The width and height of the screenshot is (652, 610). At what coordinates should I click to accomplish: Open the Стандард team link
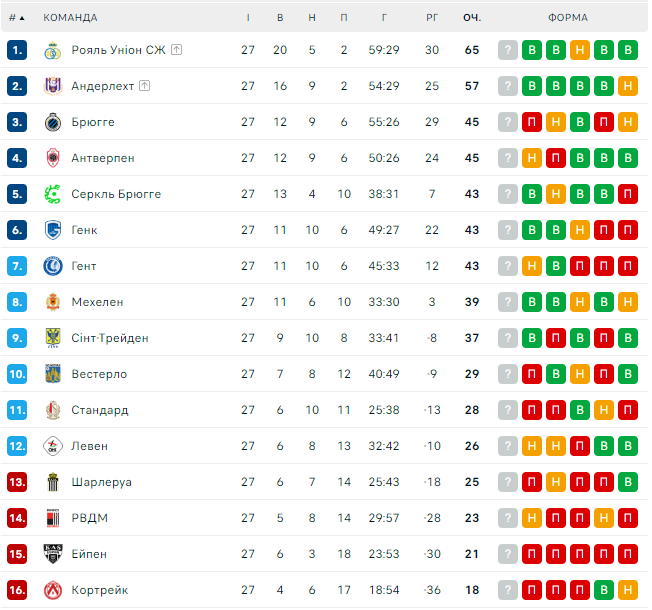99,410
